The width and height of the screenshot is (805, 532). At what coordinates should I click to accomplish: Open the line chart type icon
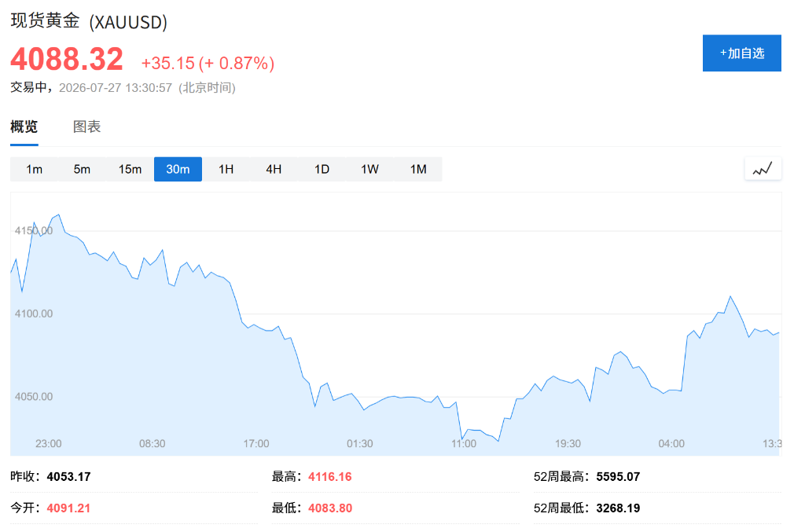[x=763, y=169]
